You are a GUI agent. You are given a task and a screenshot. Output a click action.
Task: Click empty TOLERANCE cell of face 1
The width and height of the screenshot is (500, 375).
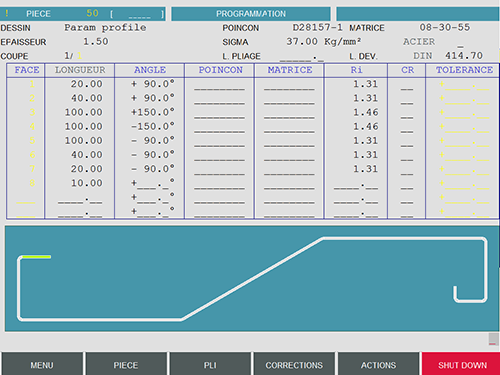point(464,86)
